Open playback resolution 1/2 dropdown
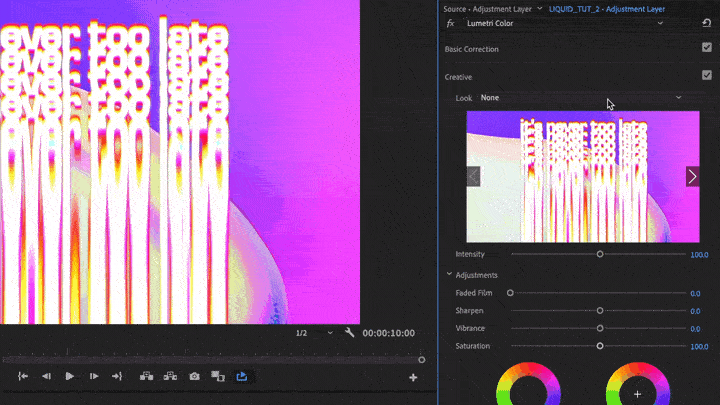720x405 pixels. [314, 333]
